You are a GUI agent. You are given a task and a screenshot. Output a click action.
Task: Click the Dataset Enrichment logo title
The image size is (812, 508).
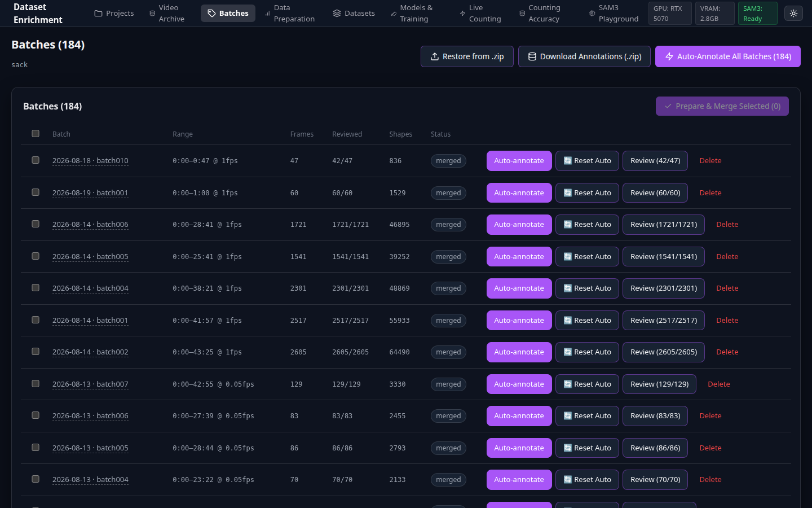pyautogui.click(x=38, y=14)
